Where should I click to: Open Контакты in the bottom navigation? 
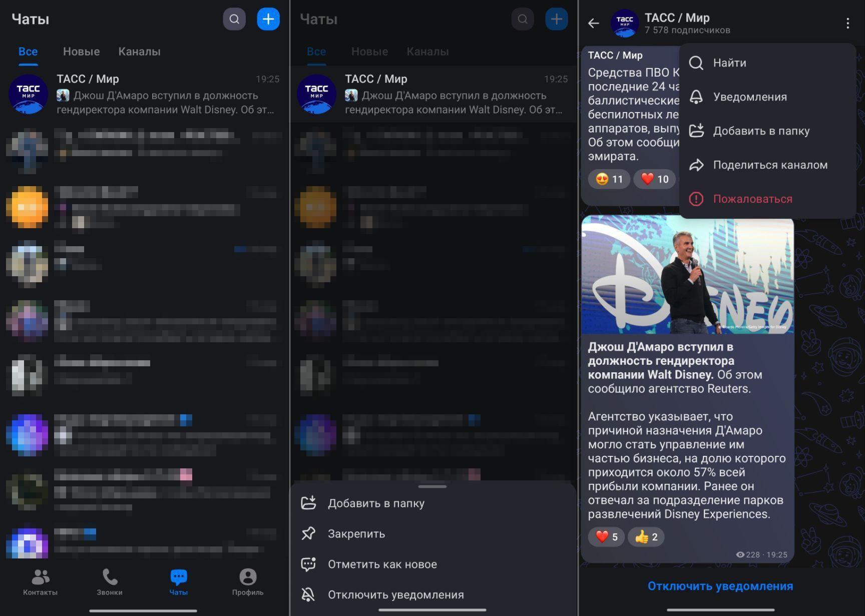pyautogui.click(x=40, y=582)
